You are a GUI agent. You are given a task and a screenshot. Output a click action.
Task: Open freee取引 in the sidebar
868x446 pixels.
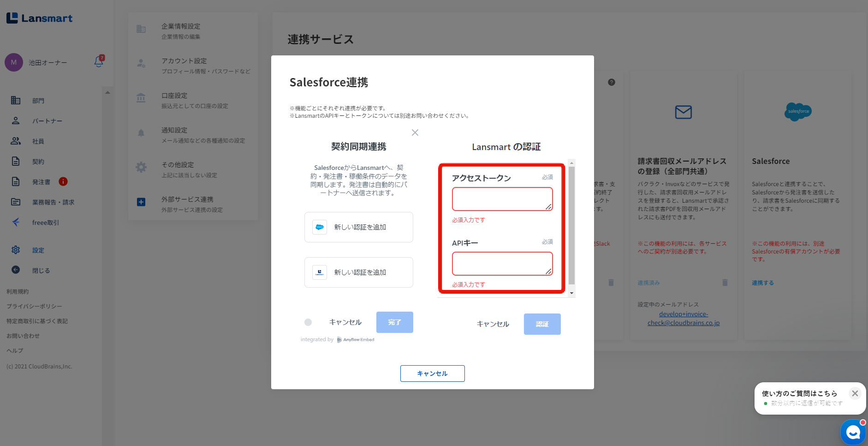click(45, 223)
